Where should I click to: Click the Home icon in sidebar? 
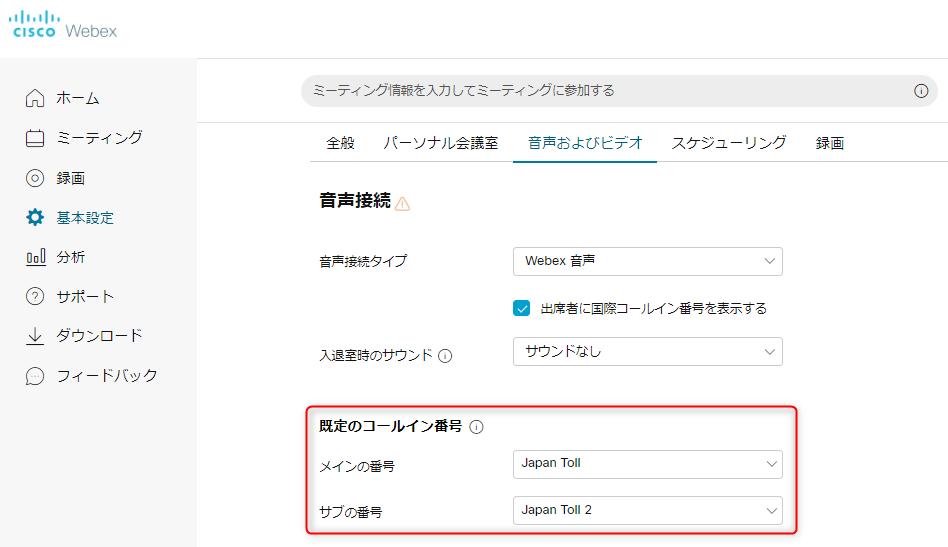click(35, 98)
